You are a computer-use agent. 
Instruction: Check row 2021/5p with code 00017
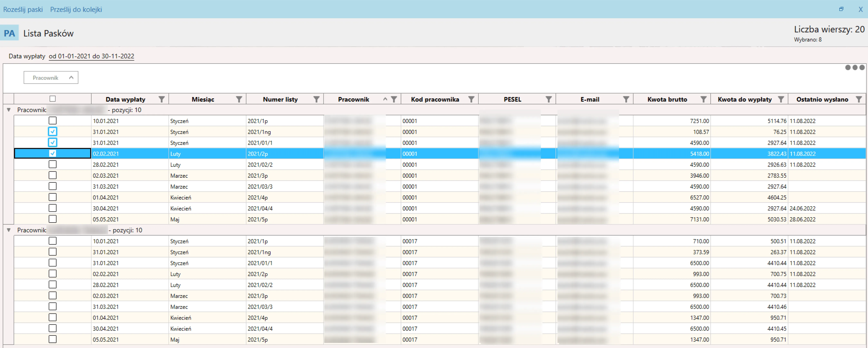point(53,339)
